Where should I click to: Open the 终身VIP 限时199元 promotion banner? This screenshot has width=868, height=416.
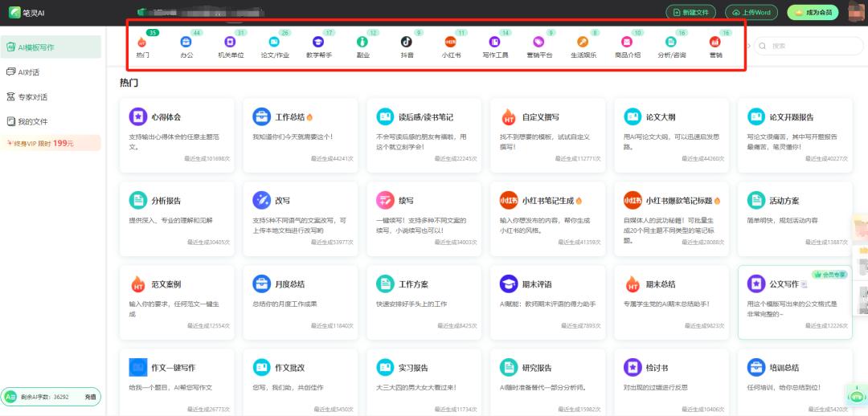(x=51, y=143)
